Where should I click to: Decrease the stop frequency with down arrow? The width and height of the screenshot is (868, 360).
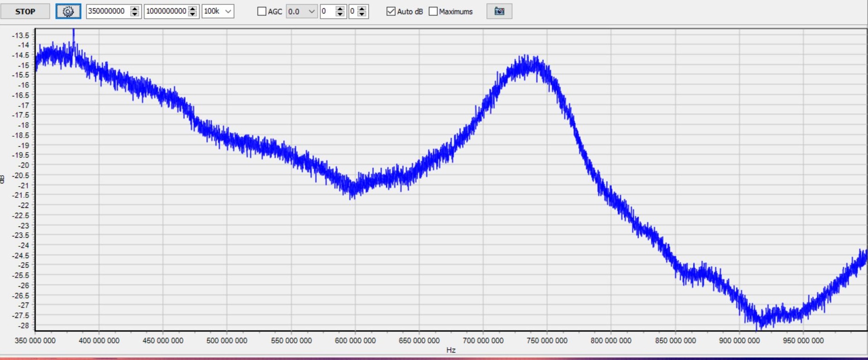193,14
